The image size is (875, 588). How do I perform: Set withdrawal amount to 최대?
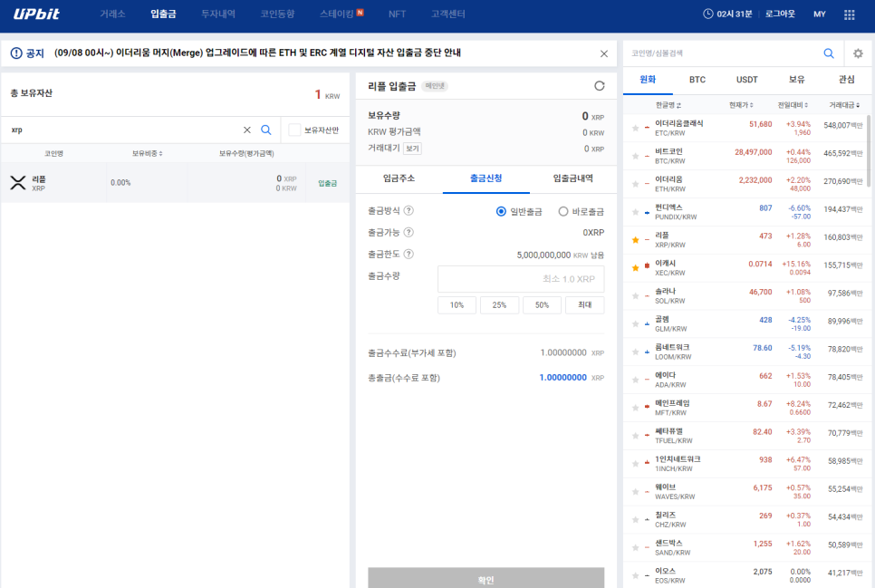[584, 305]
